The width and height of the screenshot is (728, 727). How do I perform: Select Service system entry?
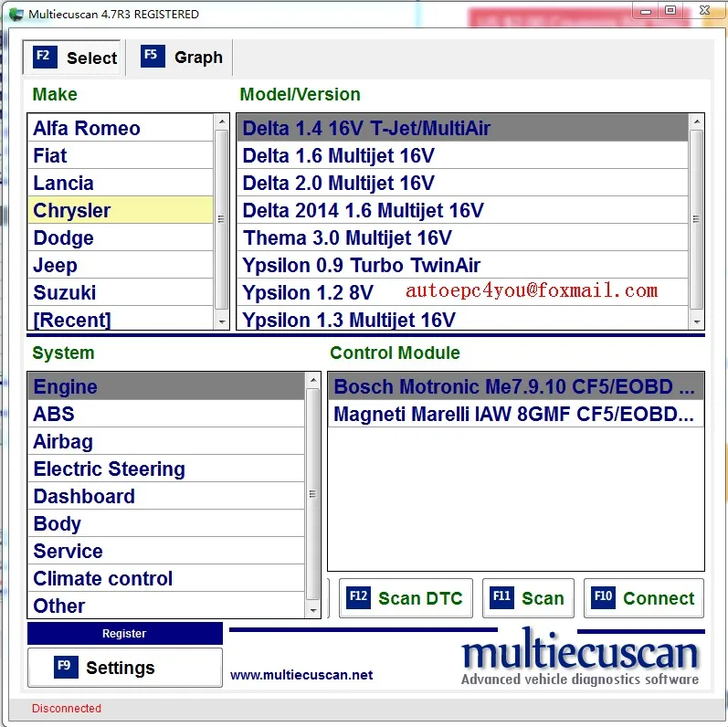166,551
